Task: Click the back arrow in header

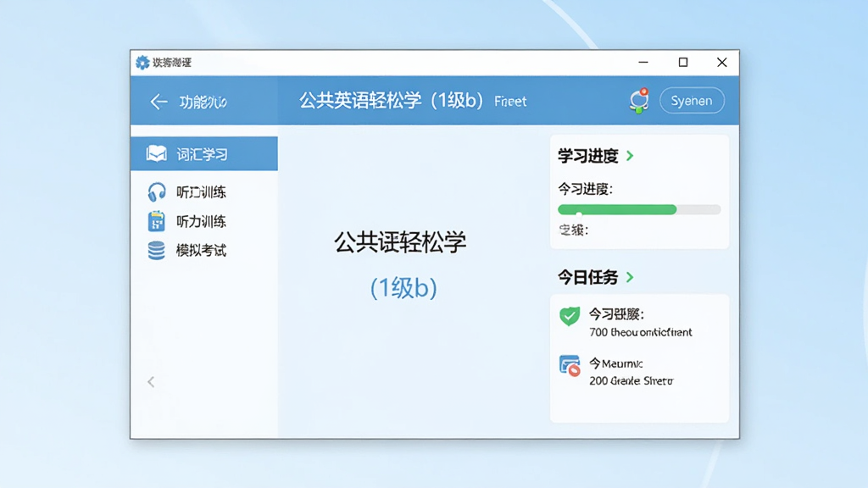Action: (159, 102)
